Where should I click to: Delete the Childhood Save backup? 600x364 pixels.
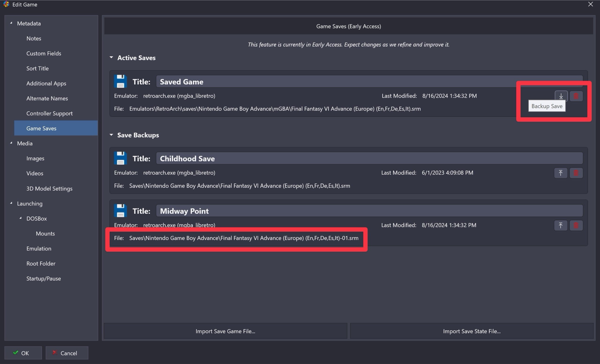(576, 173)
